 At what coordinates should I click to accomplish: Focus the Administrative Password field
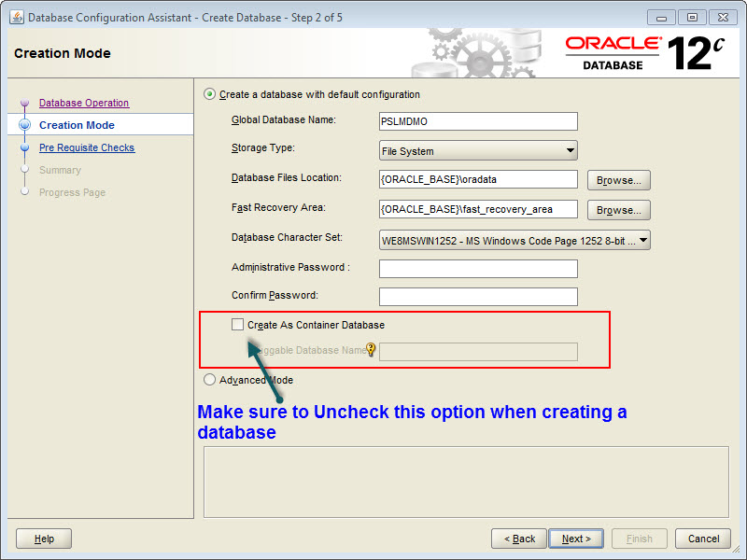(478, 269)
